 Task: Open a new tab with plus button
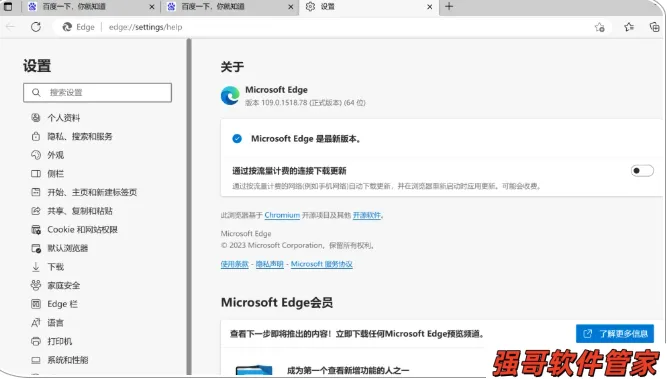pyautogui.click(x=449, y=6)
